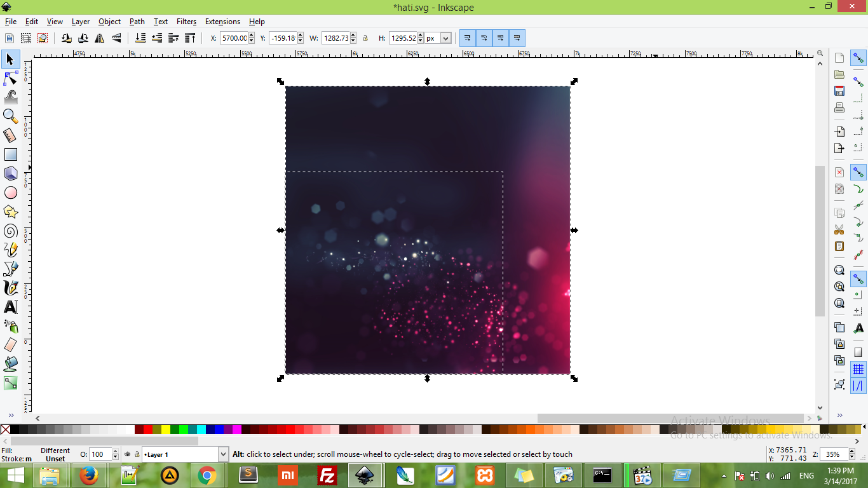Viewport: 868px width, 488px height.
Task: Select the Rectangle tool
Action: pos(10,154)
